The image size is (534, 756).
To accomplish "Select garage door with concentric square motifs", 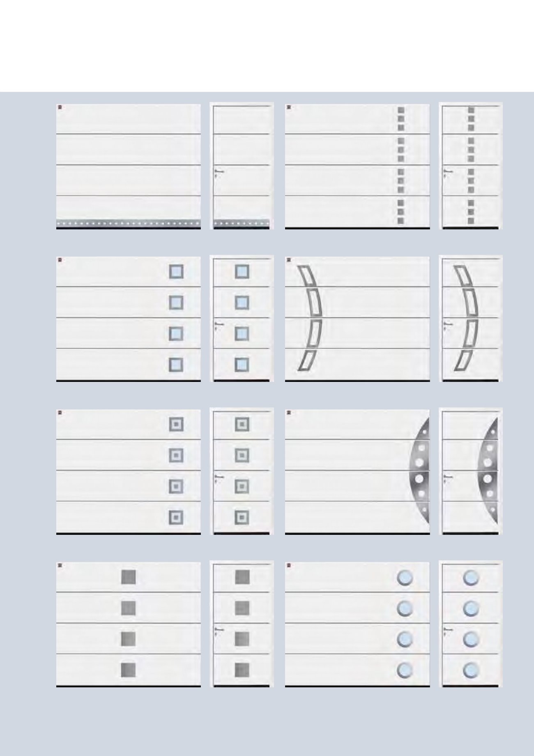I will (129, 472).
